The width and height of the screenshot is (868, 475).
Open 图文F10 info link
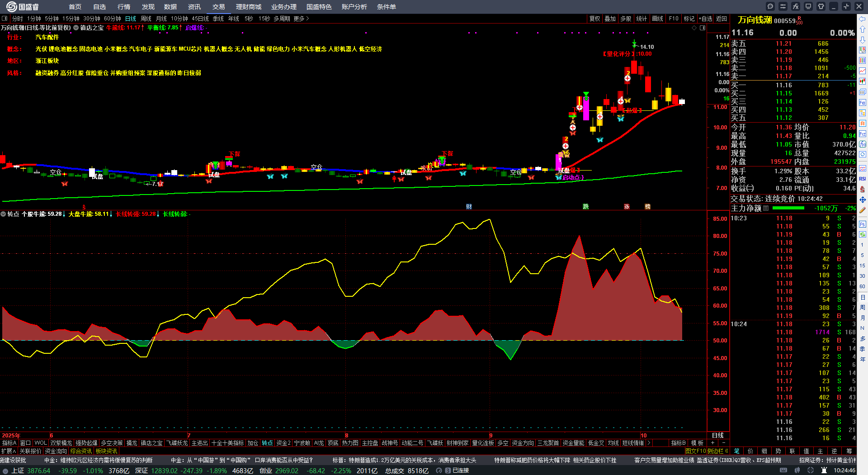tap(695, 451)
